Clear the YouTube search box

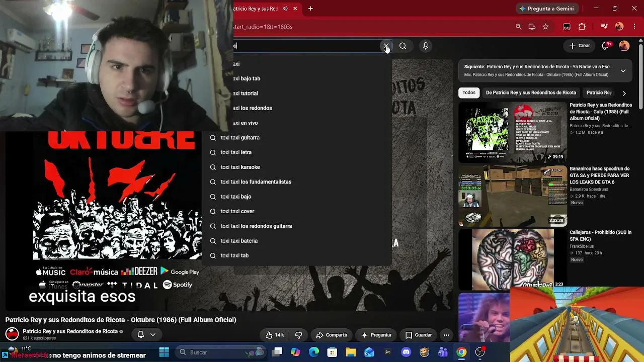click(x=386, y=46)
